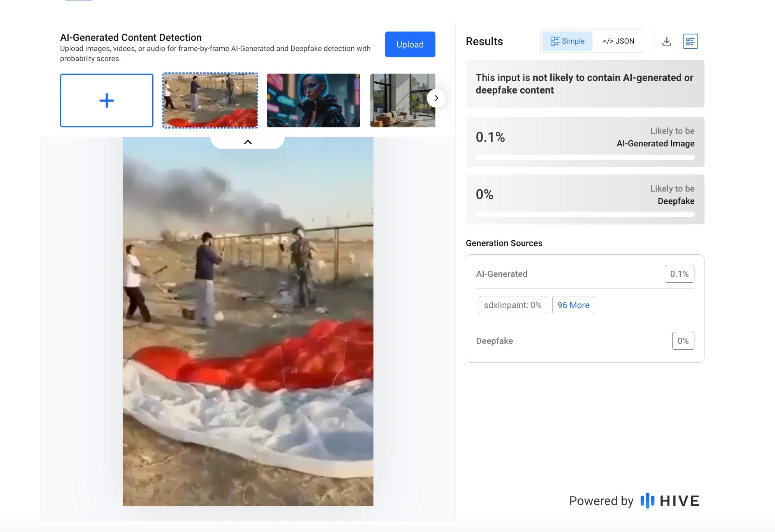Click the plus icon to add media

(x=106, y=100)
